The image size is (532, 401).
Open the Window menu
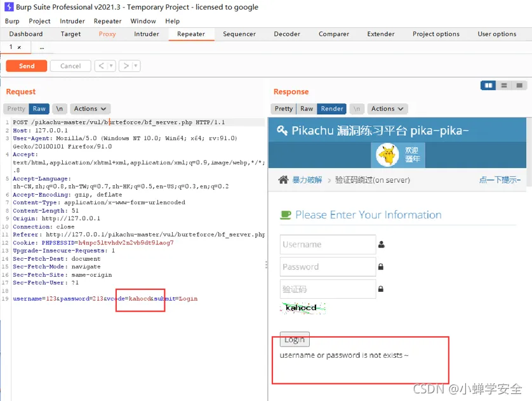(143, 21)
